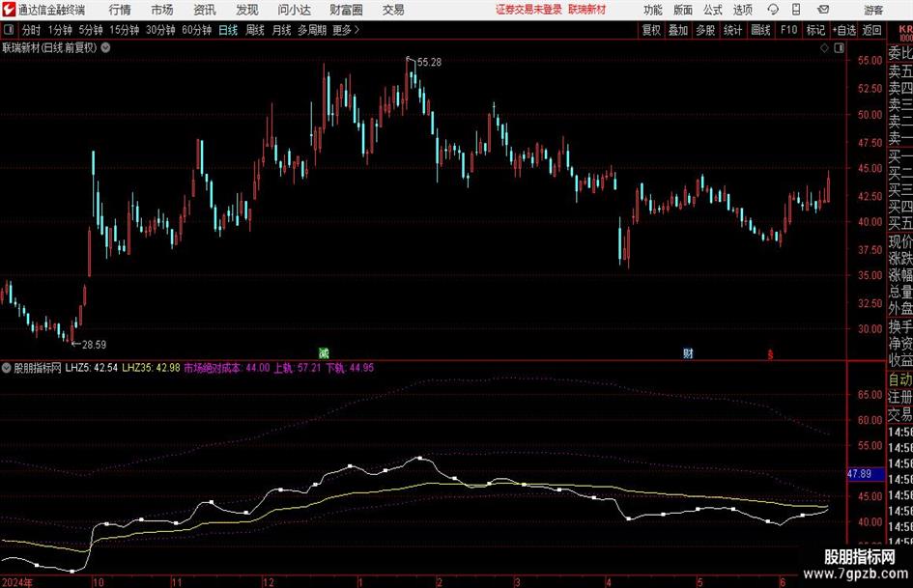Click the 下轨: 44.95 value

[350, 368]
